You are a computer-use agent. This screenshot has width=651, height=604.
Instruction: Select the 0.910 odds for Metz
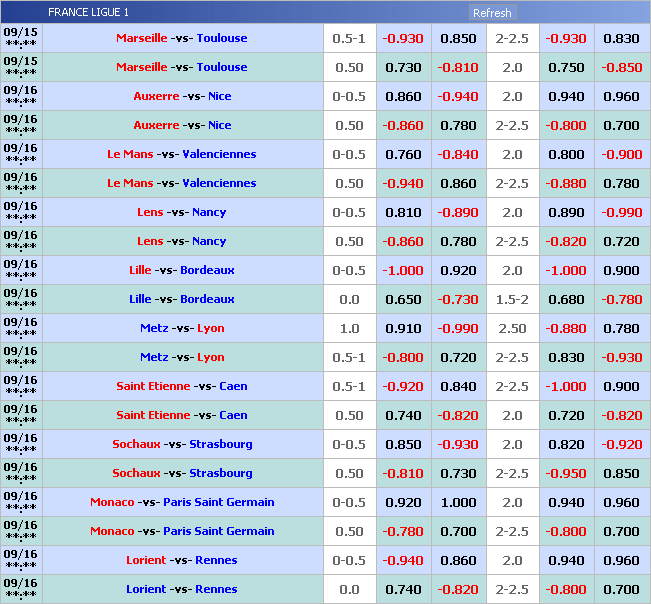click(403, 328)
